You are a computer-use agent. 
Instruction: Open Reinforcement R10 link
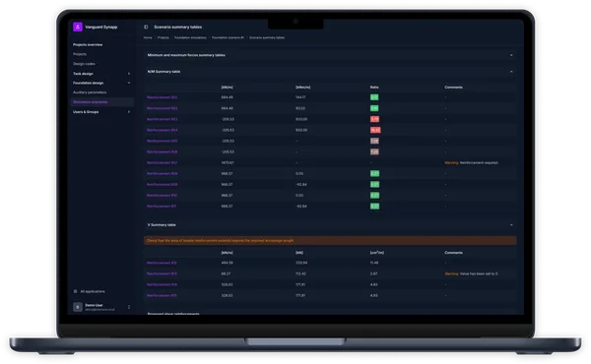[x=163, y=196]
